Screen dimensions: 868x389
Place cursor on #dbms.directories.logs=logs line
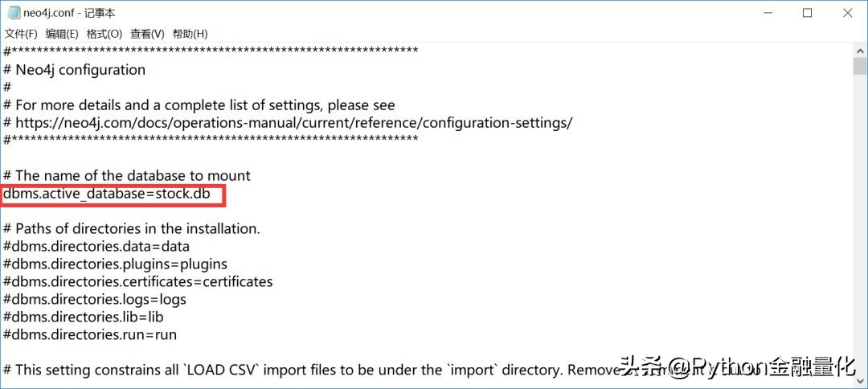pos(95,299)
